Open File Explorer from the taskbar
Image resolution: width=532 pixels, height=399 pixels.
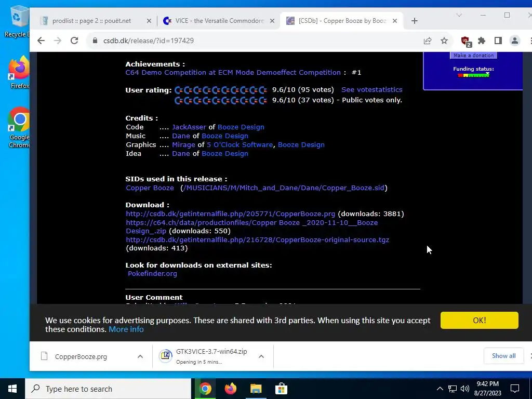[256, 389]
